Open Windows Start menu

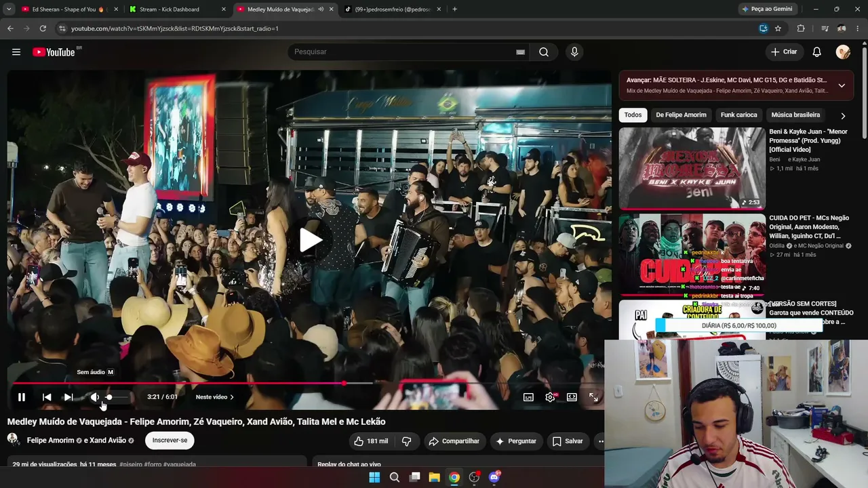(374, 477)
